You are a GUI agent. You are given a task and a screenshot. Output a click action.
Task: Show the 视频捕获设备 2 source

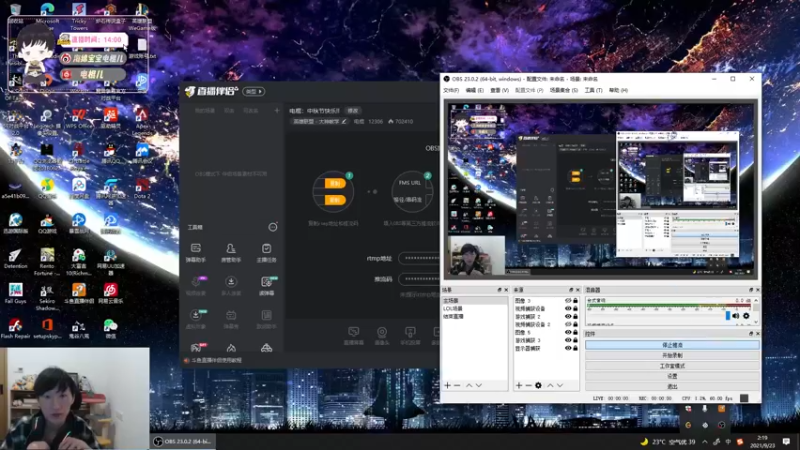pos(568,324)
